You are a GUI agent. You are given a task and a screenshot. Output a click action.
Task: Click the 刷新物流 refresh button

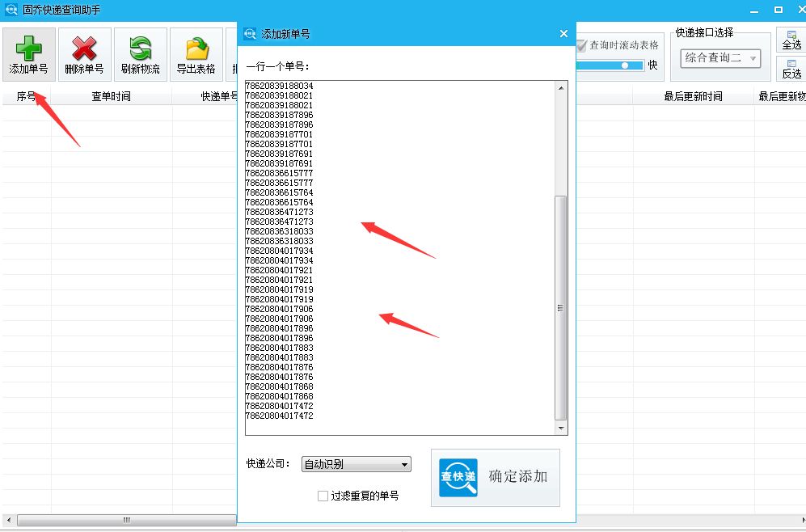coord(141,54)
